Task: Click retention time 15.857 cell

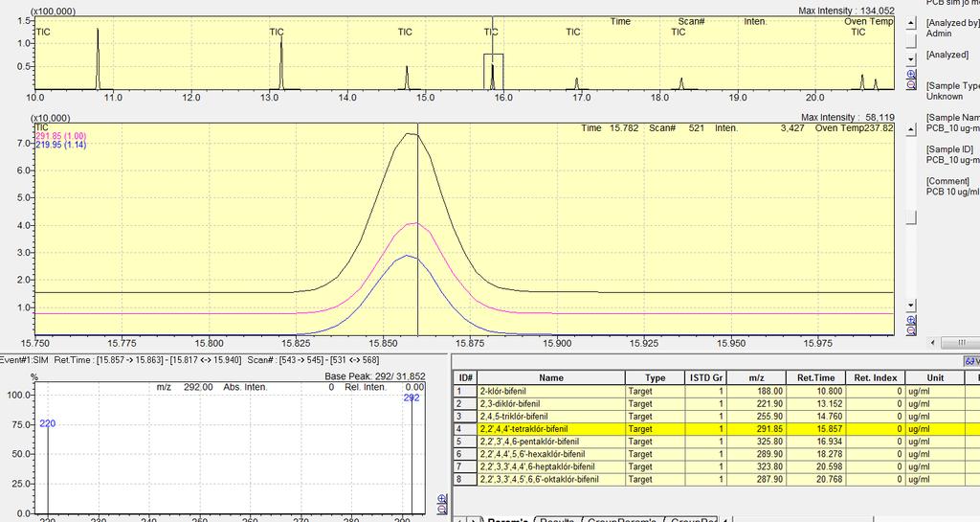Action: click(x=815, y=429)
